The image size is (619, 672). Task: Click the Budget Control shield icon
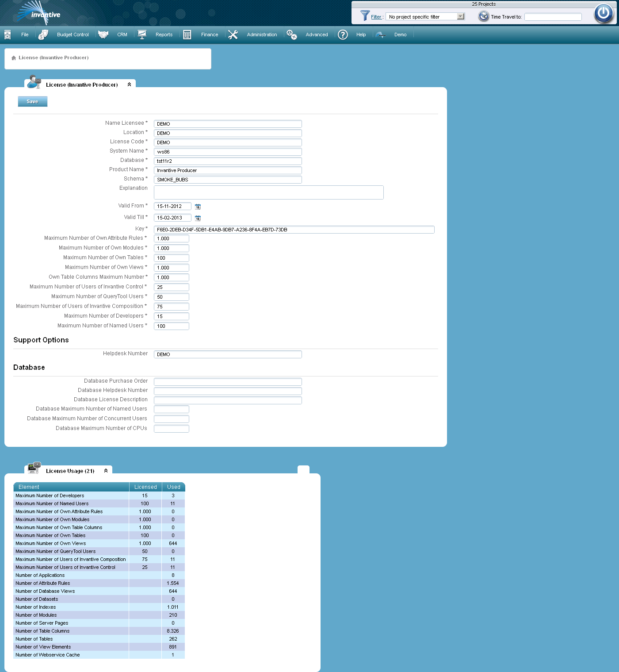pyautogui.click(x=44, y=35)
